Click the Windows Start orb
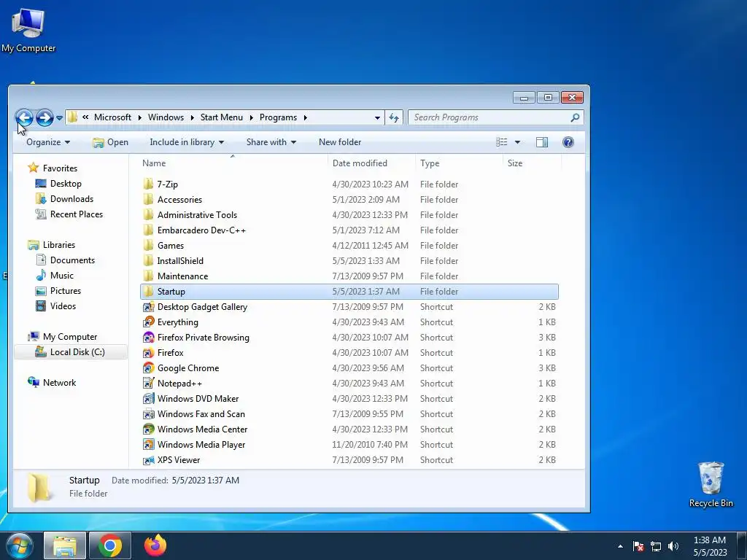Viewport: 747px width, 560px height. pyautogui.click(x=20, y=545)
